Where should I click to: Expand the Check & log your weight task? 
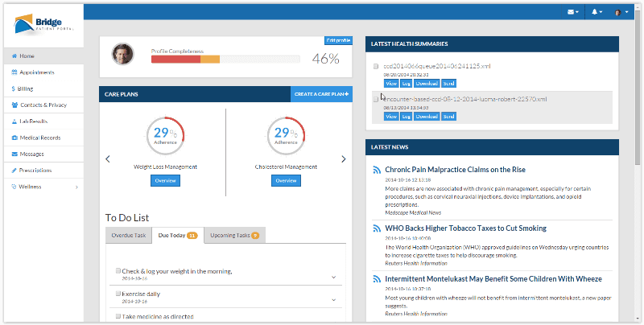click(x=333, y=277)
